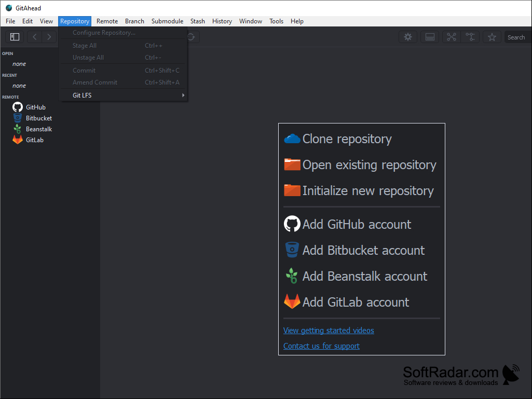This screenshot has width=532, height=399.
Task: Choose Unstage All menu entry
Action: 123,58
